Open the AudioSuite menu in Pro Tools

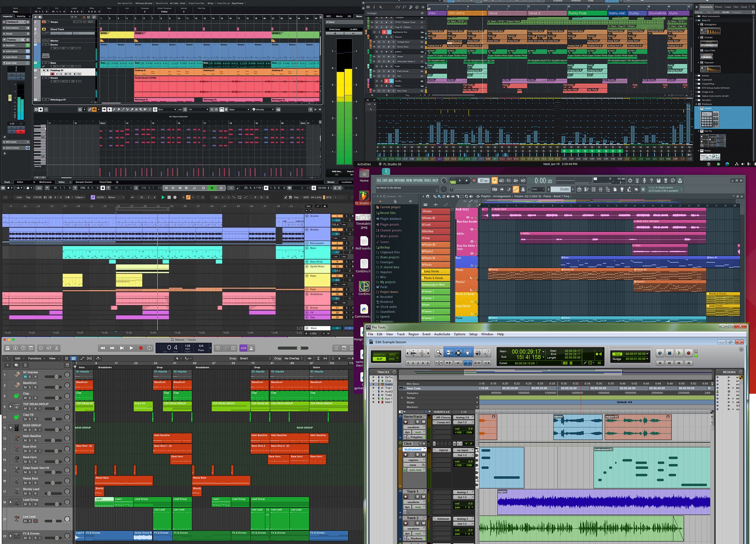pyautogui.click(x=442, y=334)
